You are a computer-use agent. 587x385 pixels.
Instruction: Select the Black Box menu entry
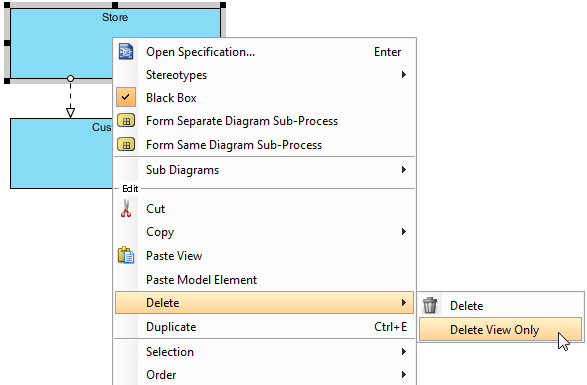[x=264, y=98]
